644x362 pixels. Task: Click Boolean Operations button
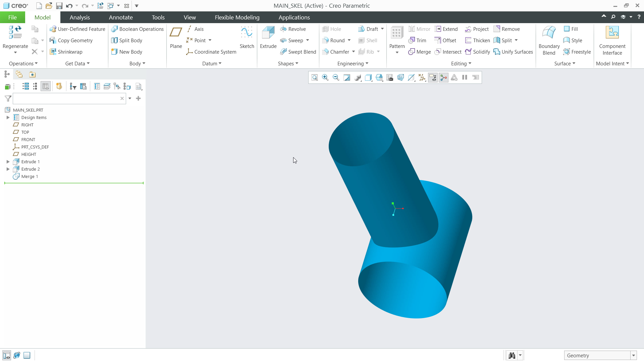[x=137, y=29]
